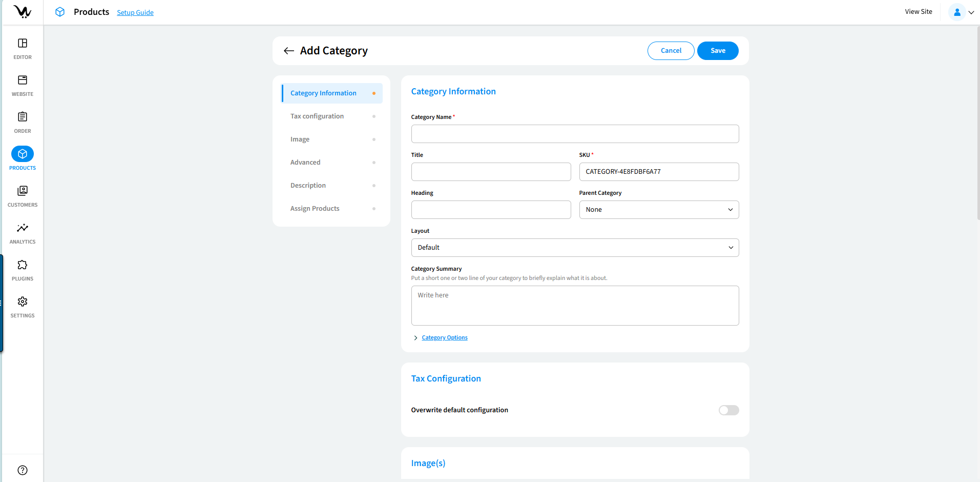Go to the Website section icon
980x482 pixels.
tap(23, 81)
